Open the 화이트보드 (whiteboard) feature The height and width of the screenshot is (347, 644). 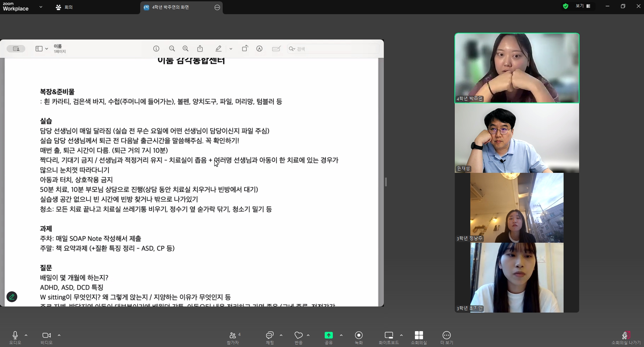[388, 338]
